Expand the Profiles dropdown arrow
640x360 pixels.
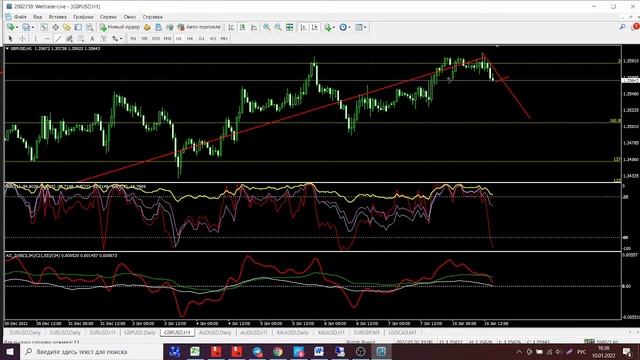point(33,27)
